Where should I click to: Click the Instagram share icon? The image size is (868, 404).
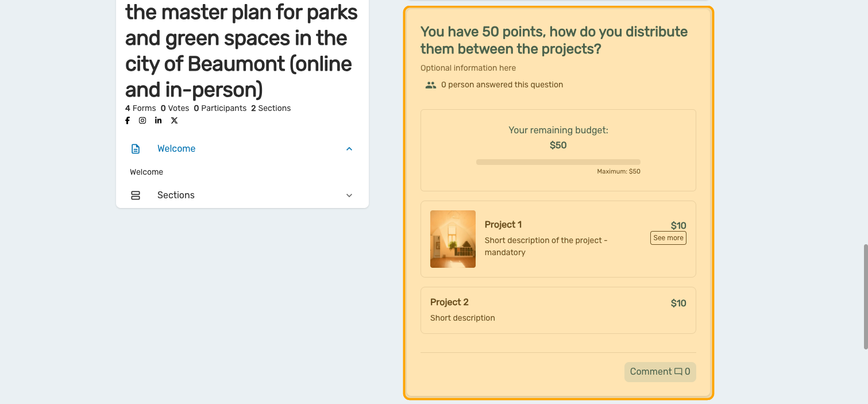click(x=142, y=121)
